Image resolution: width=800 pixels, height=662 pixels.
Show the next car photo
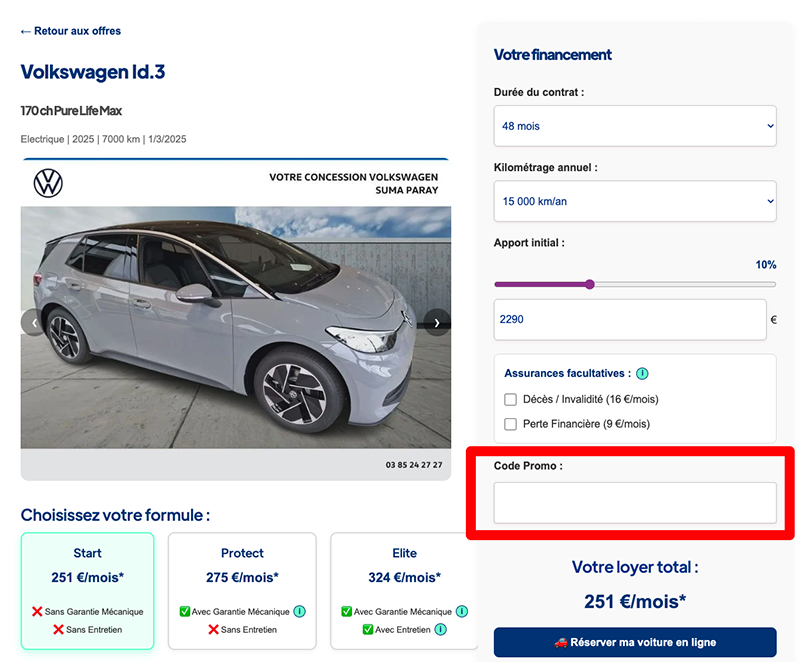click(x=436, y=322)
